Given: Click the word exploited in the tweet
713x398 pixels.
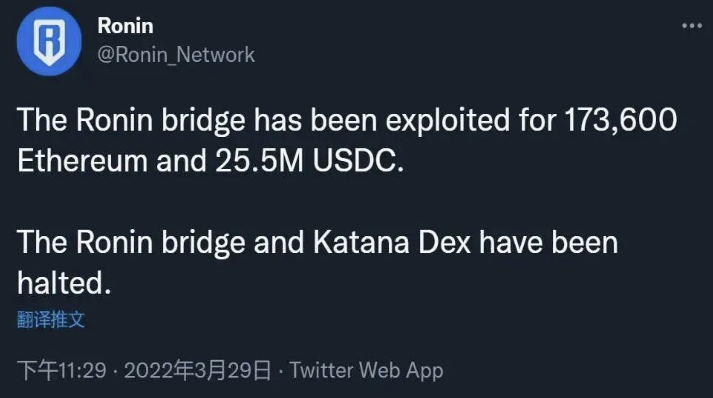Looking at the screenshot, I should 448,121.
